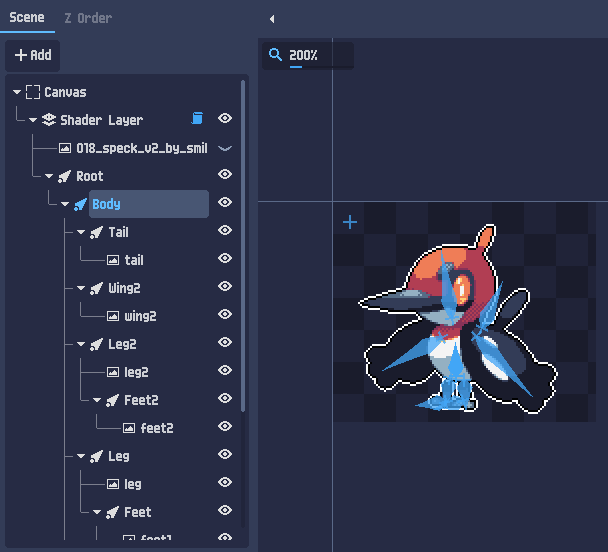Screen dimensions: 608x552
Task: Toggle visibility of Feet2 bone
Action: pyautogui.click(x=225, y=398)
